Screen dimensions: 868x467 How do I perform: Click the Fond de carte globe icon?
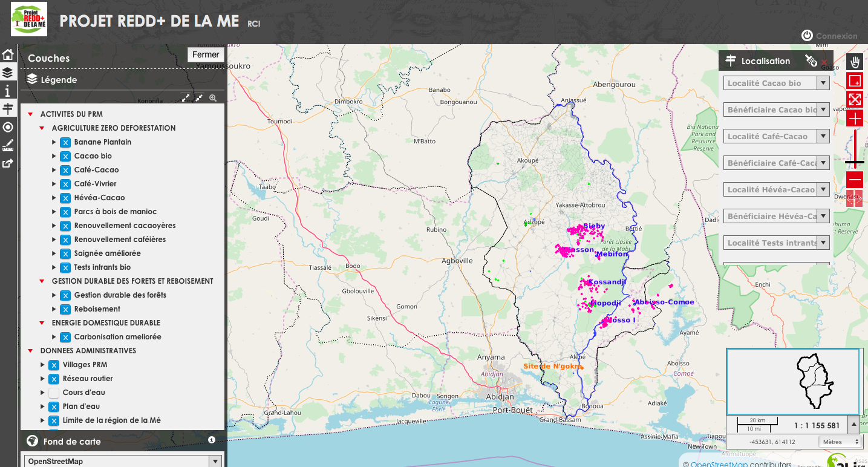(33, 441)
